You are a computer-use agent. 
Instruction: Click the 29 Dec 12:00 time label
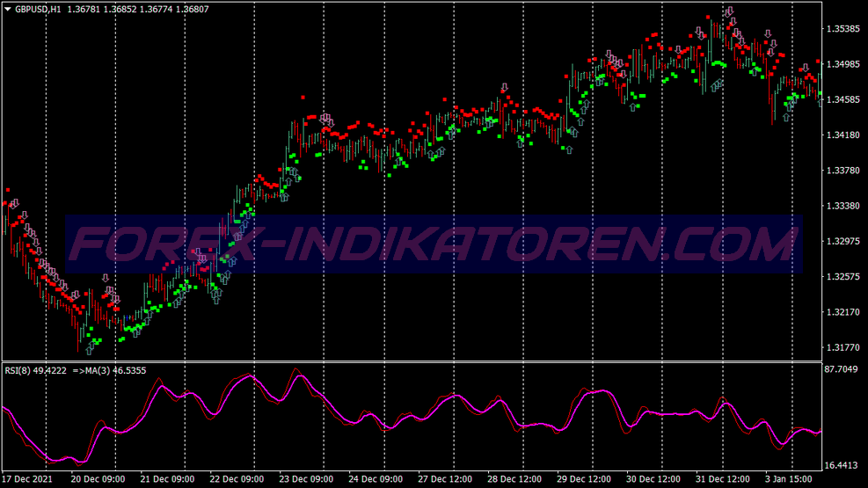click(x=584, y=479)
